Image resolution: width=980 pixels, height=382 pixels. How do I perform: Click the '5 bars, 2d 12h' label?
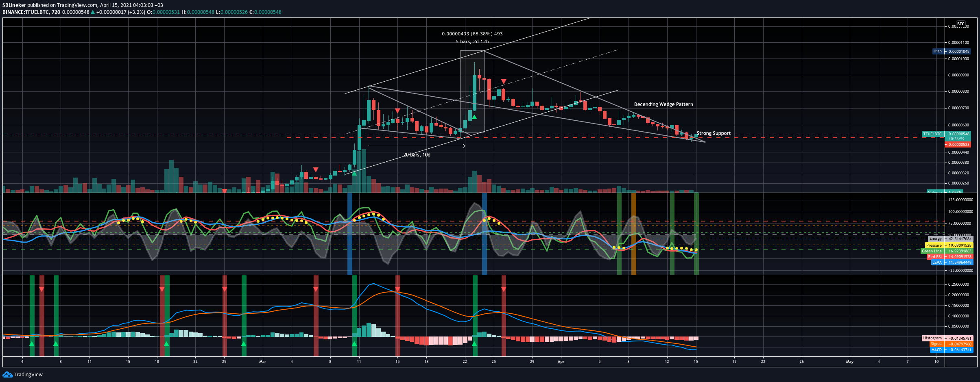point(472,41)
